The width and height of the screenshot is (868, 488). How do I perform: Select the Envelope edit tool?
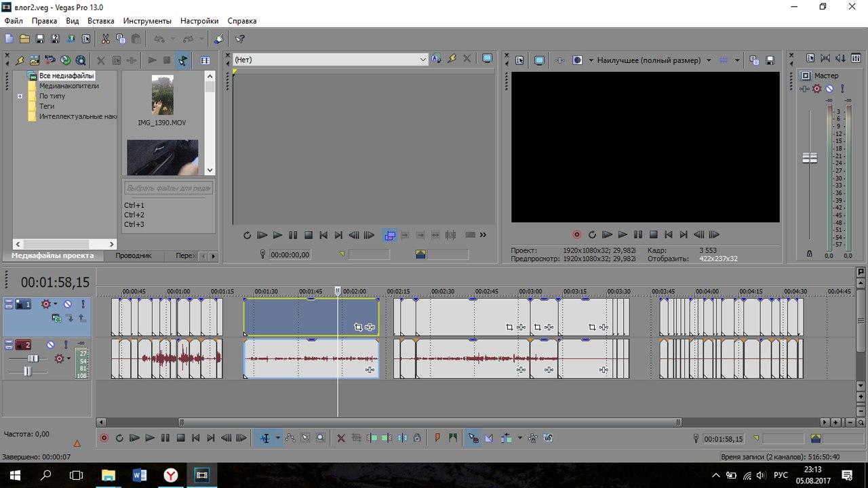coord(290,438)
